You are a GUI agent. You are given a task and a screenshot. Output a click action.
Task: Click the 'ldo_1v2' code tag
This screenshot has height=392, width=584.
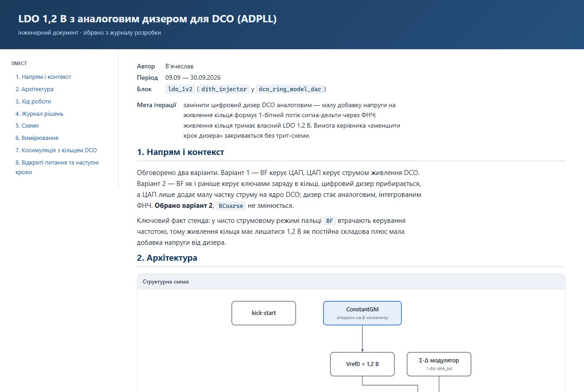pos(181,89)
